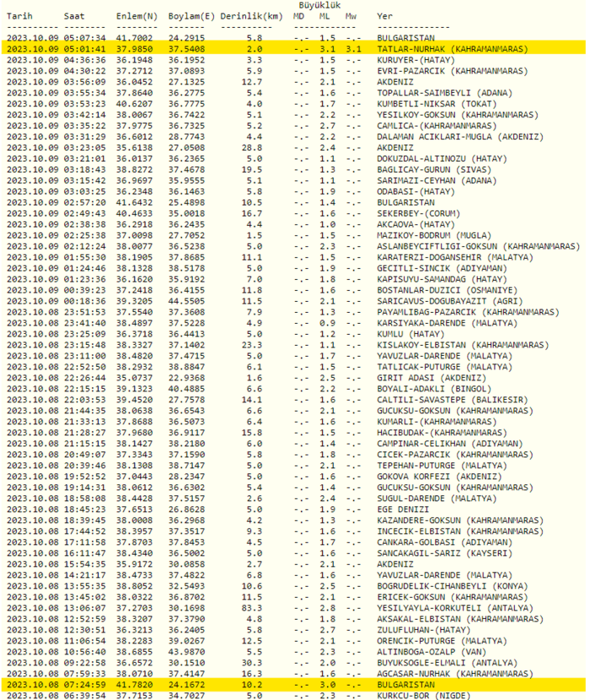Click BOYALI-ADAKLI (BINGOL) location
Viewport: 590px width, 700px height.
pyautogui.click(x=434, y=389)
